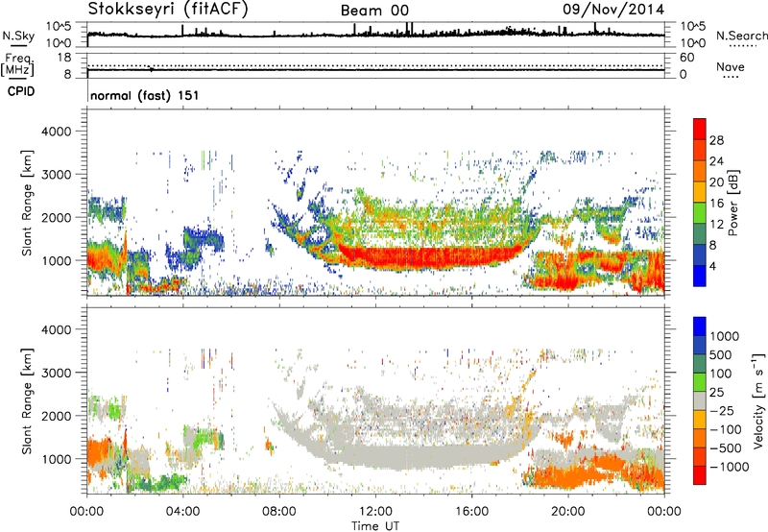Viewport: 768px width, 532px height.
Task: Click '3000' tick in the power panel
Action: 56,175
